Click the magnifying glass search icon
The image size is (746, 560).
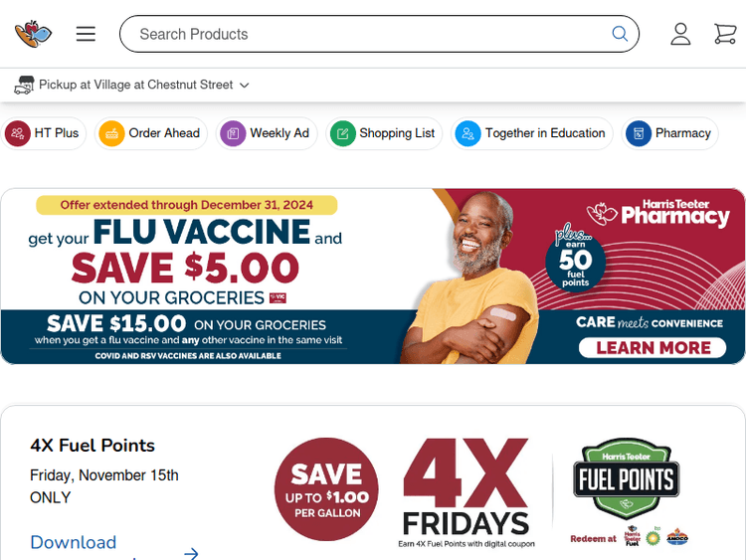(620, 34)
